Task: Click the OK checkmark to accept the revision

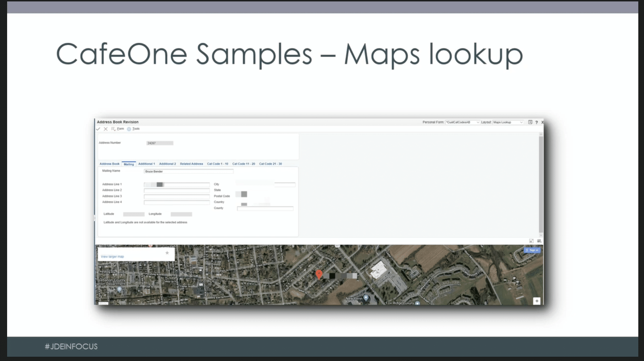Action: (x=99, y=129)
